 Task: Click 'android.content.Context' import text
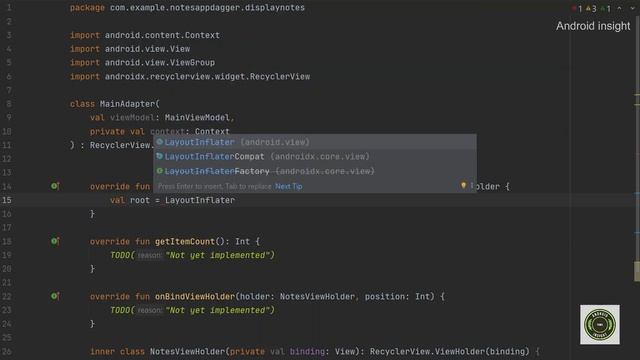pos(162,35)
